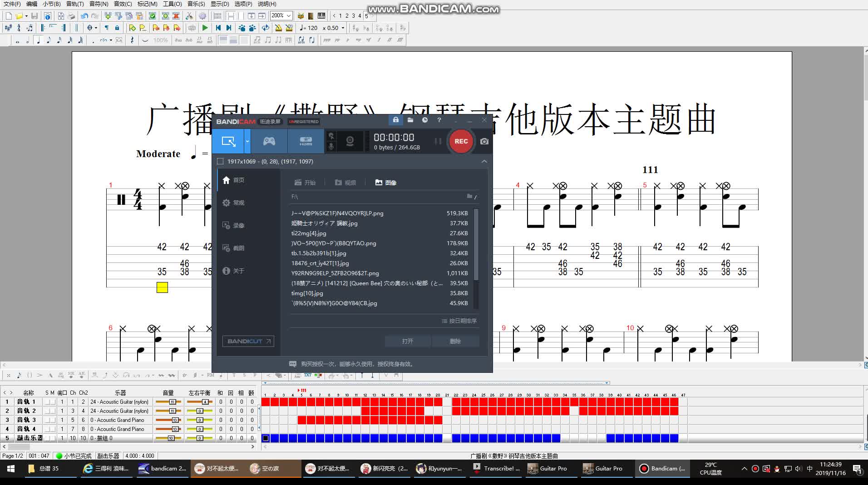The image size is (868, 485).
Task: Click the metronome icon in the toolbar
Action: tap(278, 28)
